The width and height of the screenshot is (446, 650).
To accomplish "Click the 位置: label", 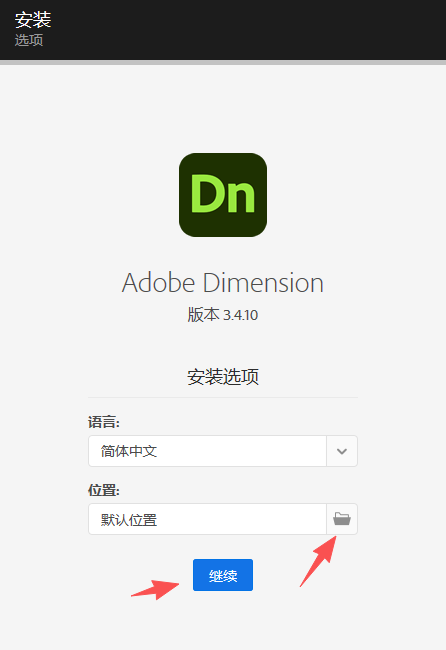I will 104,490.
